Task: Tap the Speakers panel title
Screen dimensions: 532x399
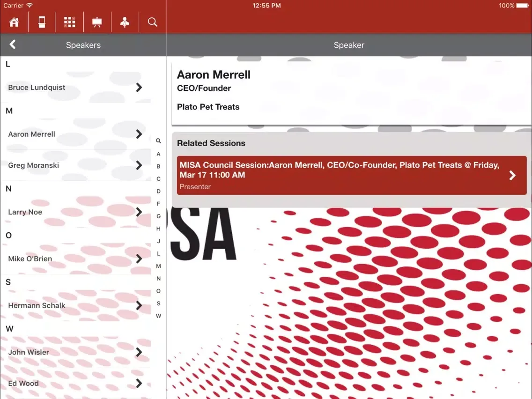Action: pyautogui.click(x=83, y=45)
